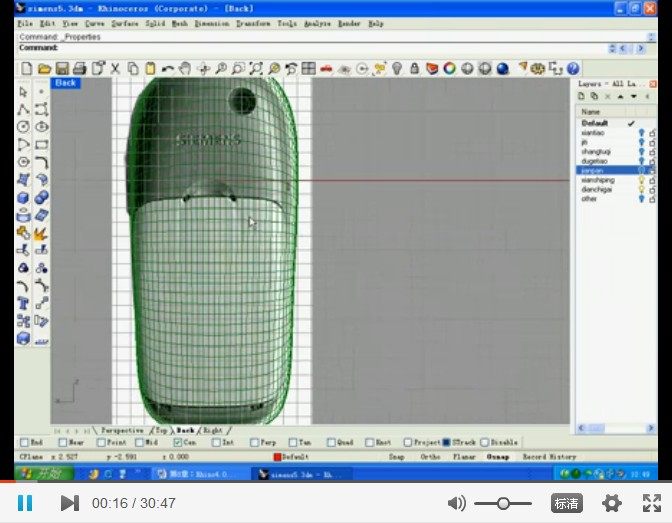Switch to the Top viewport tab

click(161, 430)
